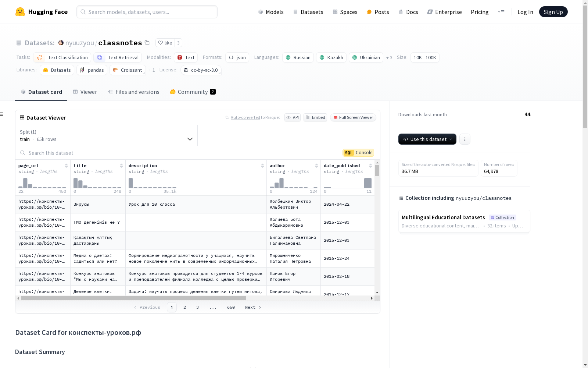Viewport: 588px width, 368px height.
Task: Open the three-dot options next to Use this dataset
Action: point(465,139)
